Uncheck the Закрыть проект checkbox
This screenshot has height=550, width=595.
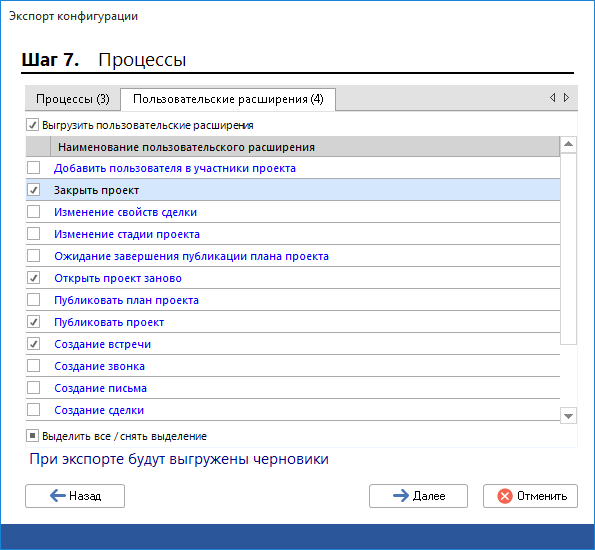coord(33,190)
